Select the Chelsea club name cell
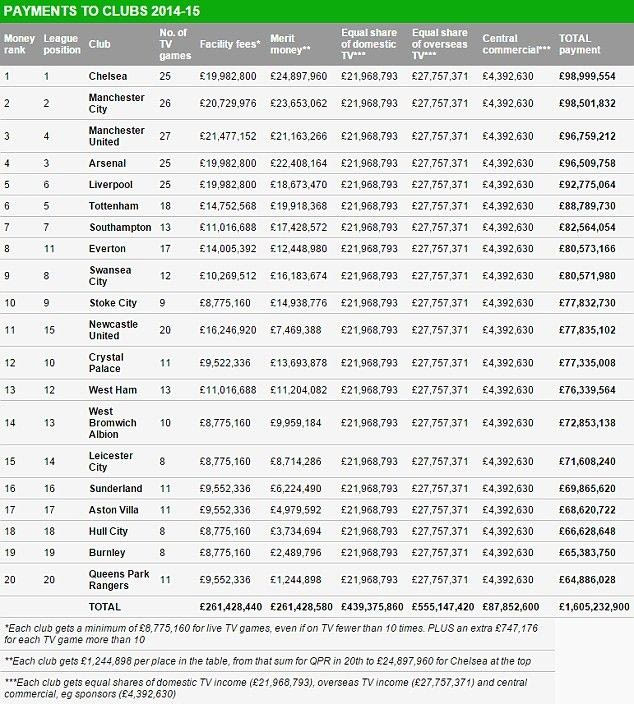 pos(107,77)
